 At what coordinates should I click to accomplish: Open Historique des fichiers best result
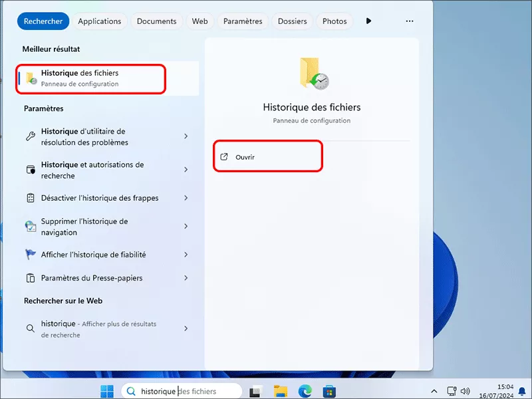coord(90,78)
